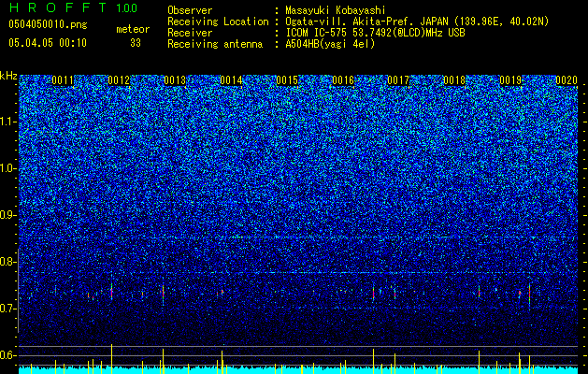The height and width of the screenshot is (374, 588).
Task: Click the 'Receiving antenna' label
Action: (215, 44)
